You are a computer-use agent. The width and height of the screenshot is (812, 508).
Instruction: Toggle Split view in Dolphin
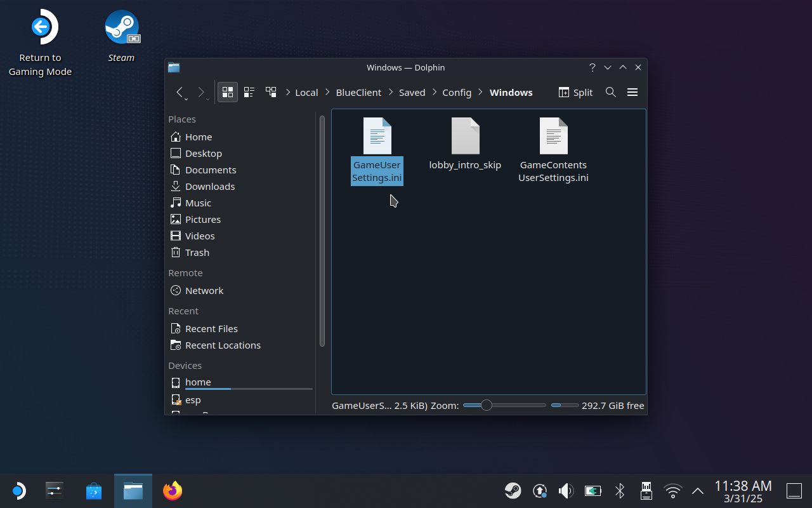point(575,92)
